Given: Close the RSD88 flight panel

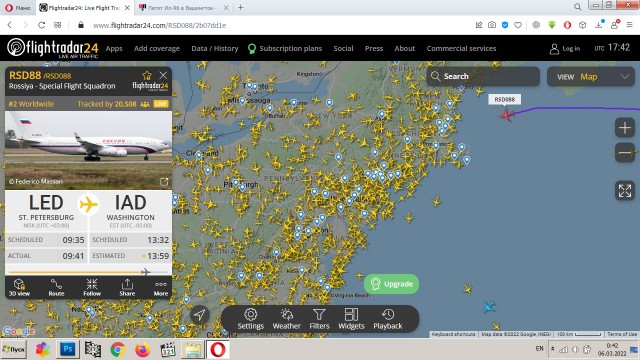Looking at the screenshot, I should click(x=163, y=75).
